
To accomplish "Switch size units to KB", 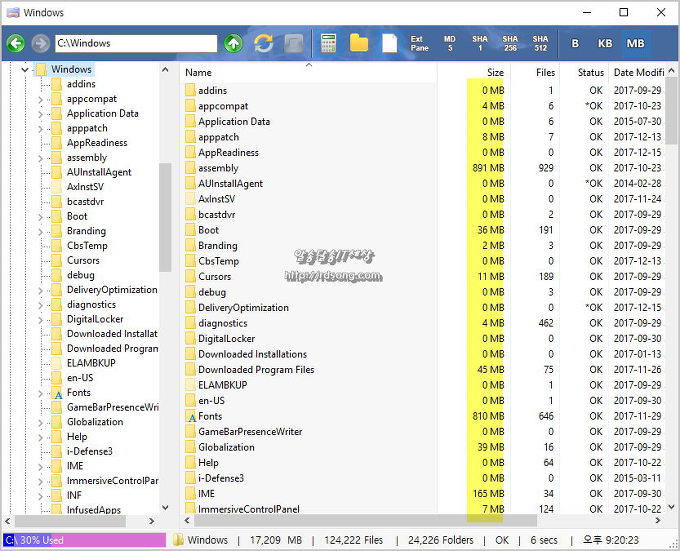I will pyautogui.click(x=605, y=43).
